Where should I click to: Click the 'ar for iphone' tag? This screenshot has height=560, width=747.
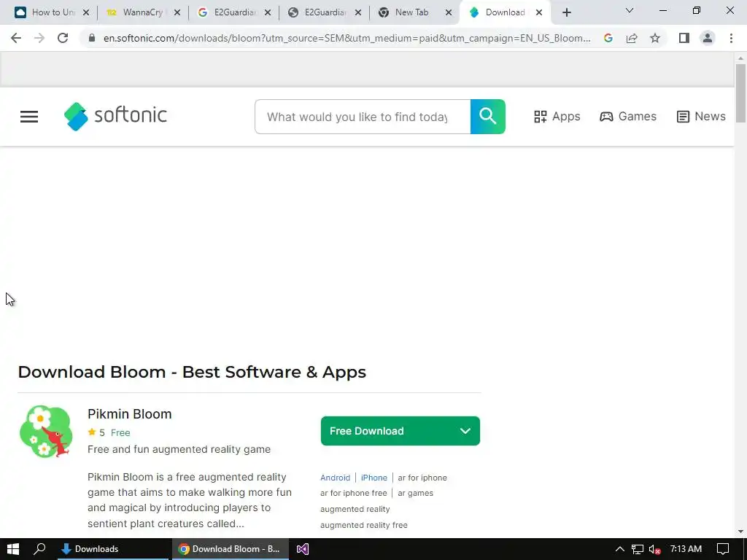(422, 478)
